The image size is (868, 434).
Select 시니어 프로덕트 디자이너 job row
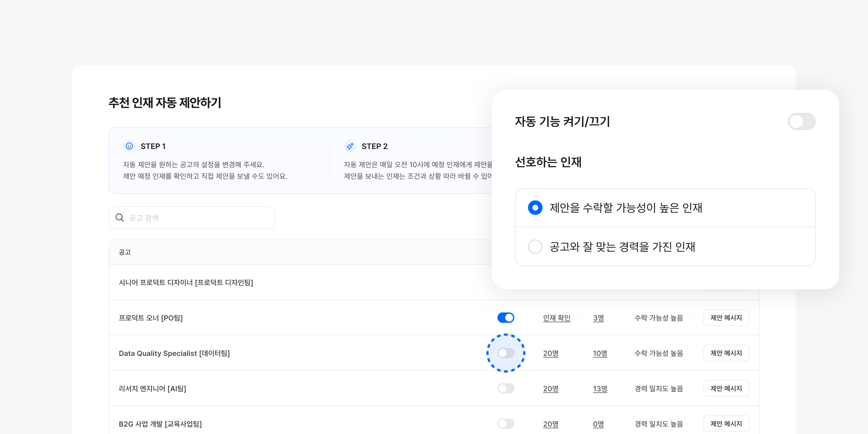pyautogui.click(x=186, y=282)
